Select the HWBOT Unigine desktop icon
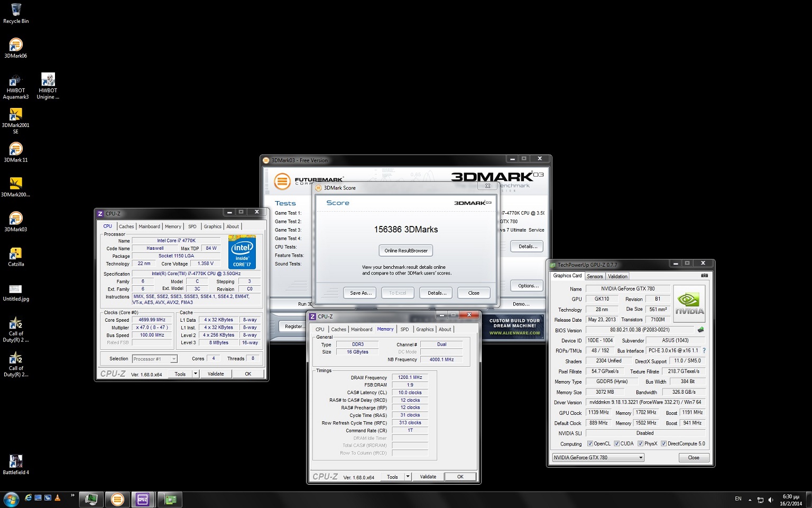Viewport: 812px width, 508px height. tap(48, 86)
